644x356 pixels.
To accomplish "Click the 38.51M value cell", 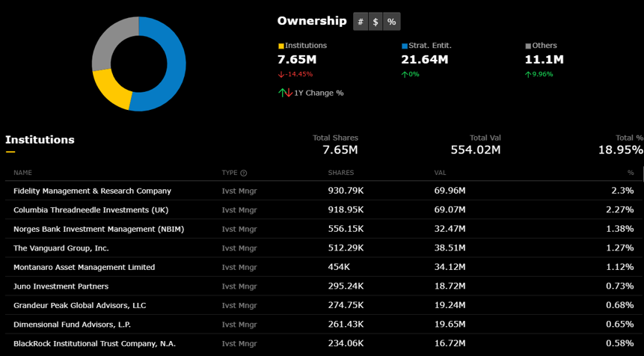I will [x=450, y=248].
